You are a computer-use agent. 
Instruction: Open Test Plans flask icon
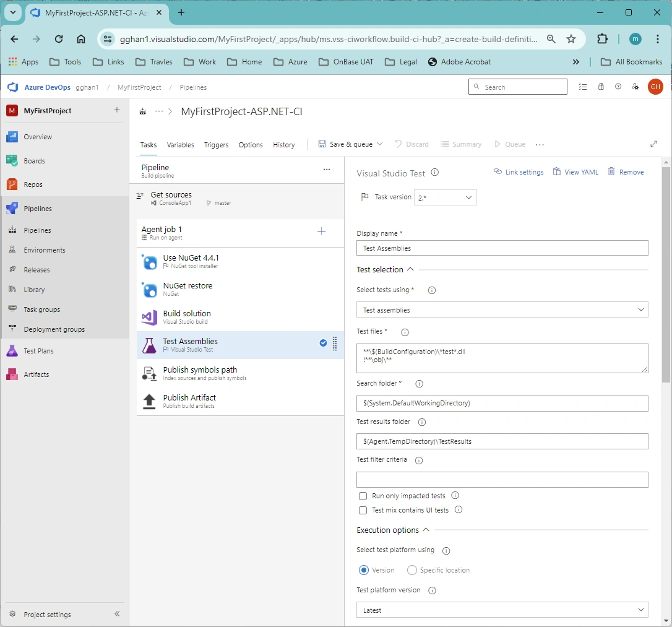click(x=12, y=351)
